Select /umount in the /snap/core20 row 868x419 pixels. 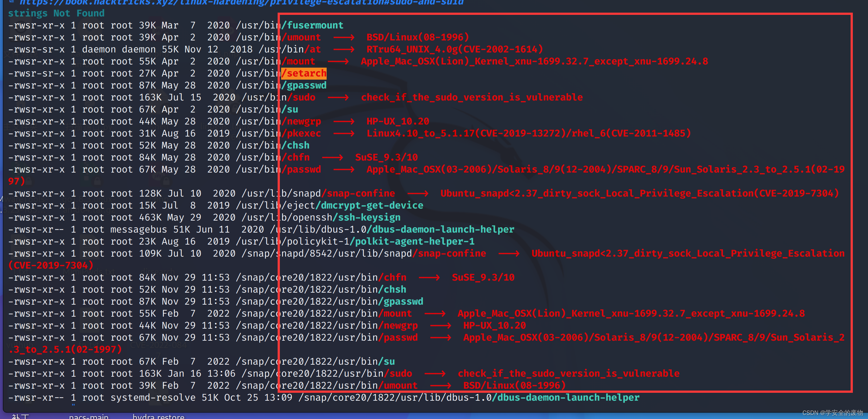[x=398, y=386]
